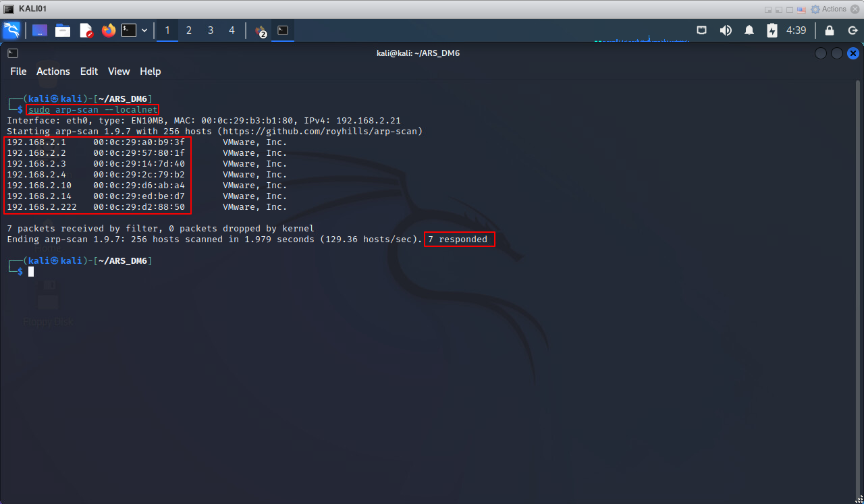The height and width of the screenshot is (504, 864).
Task: Switch to workspace 4
Action: 232,30
